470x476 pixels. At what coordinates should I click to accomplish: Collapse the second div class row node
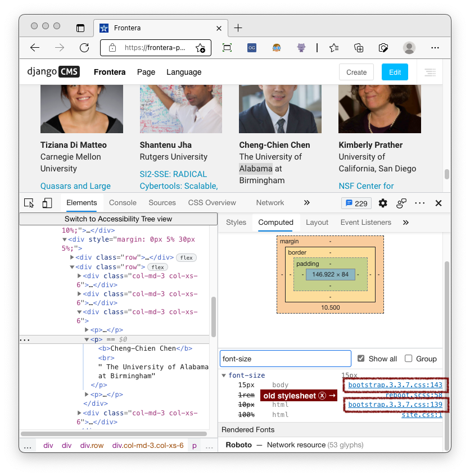click(x=72, y=267)
